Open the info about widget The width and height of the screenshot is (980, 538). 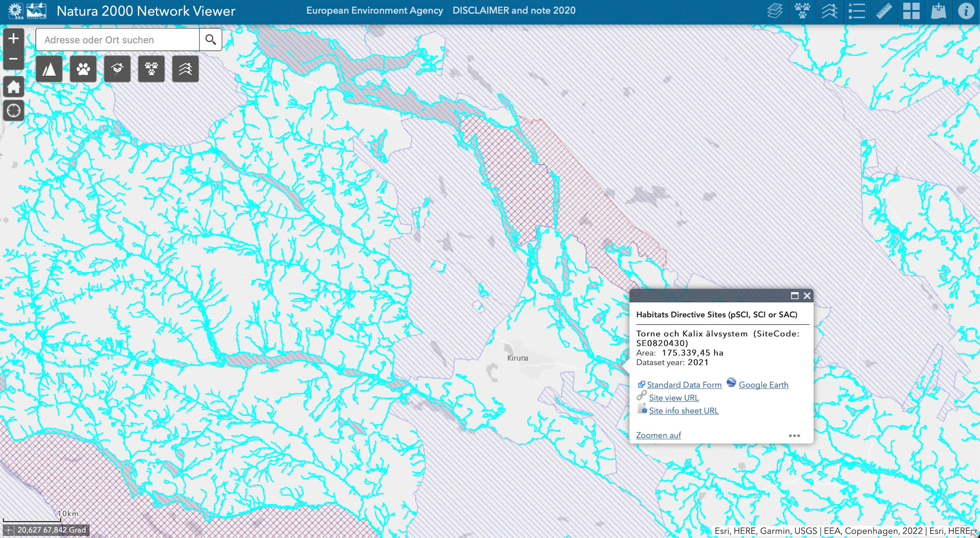[x=965, y=11]
